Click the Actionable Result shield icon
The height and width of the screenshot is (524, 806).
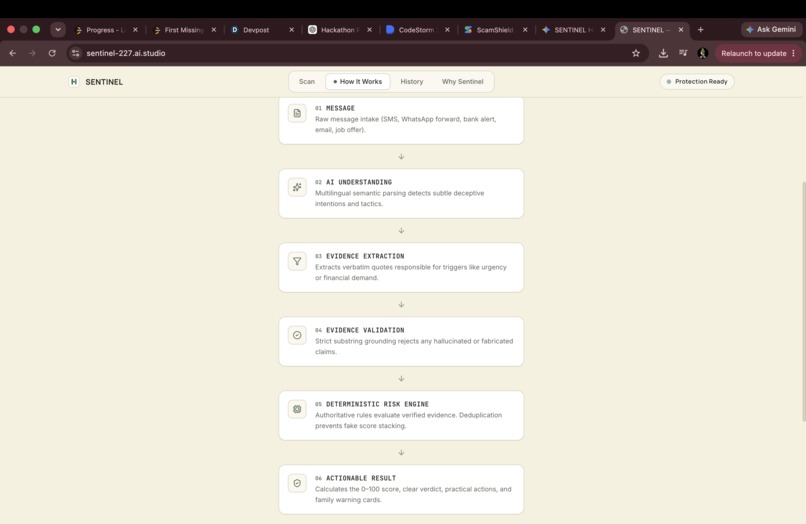(297, 483)
